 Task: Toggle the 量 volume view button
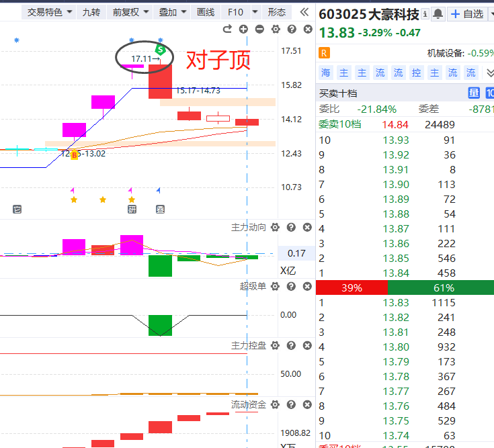point(474,93)
